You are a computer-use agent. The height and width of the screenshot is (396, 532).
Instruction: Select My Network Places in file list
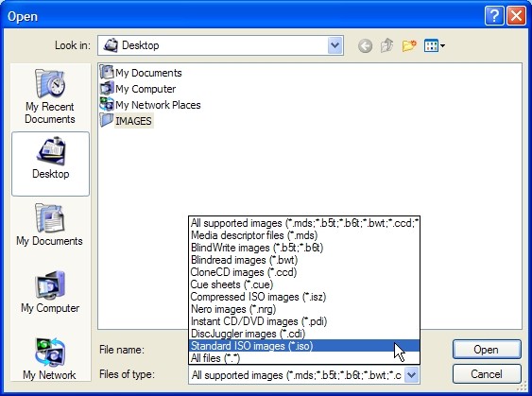point(150,105)
